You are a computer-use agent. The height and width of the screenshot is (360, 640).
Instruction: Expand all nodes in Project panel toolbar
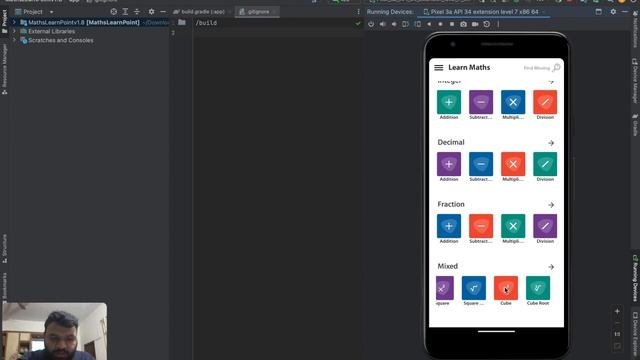tap(125, 12)
